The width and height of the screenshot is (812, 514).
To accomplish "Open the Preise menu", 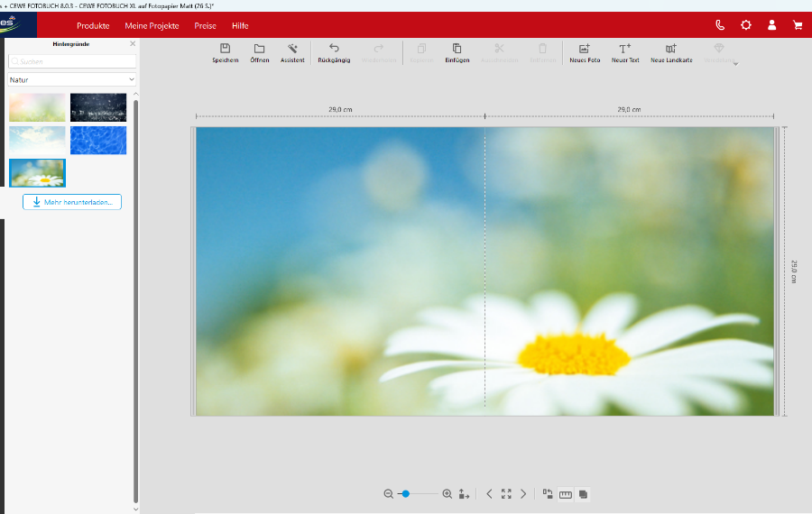I will pos(205,25).
